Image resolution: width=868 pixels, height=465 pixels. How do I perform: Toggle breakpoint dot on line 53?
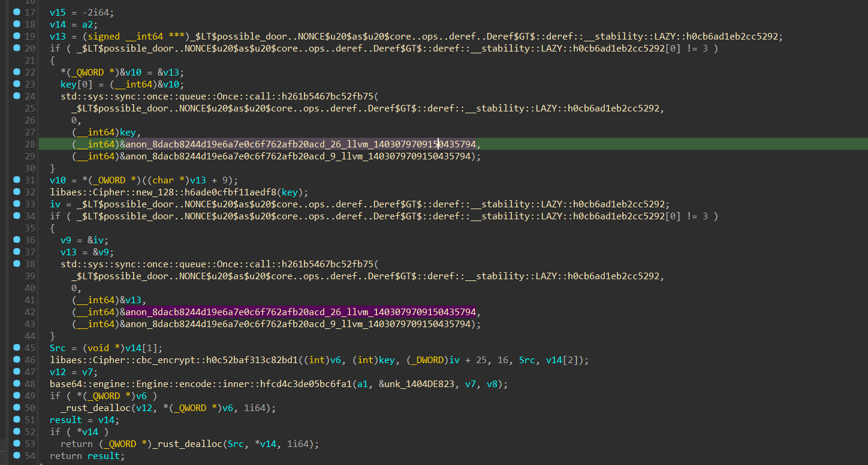pyautogui.click(x=17, y=443)
